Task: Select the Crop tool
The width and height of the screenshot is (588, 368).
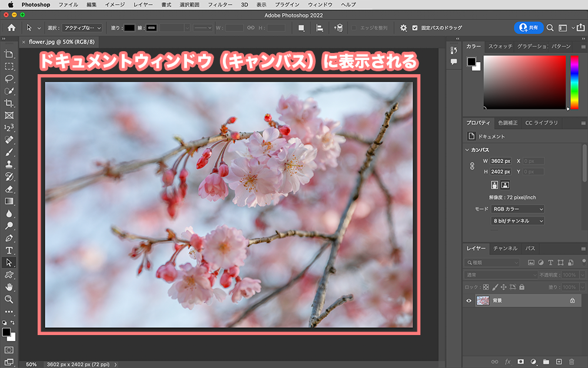Action: click(9, 103)
